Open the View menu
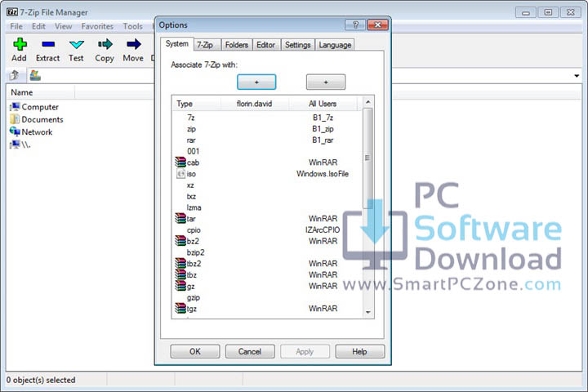The image size is (588, 392). click(x=63, y=26)
